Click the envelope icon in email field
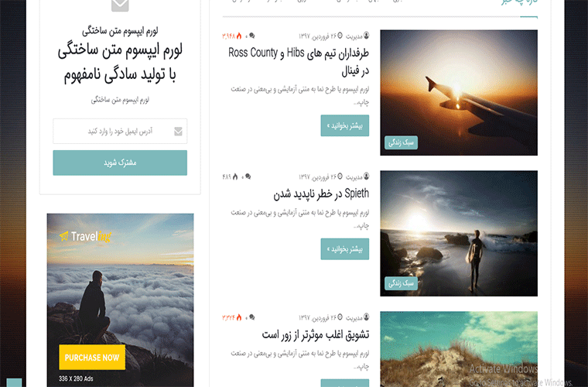 pos(179,132)
